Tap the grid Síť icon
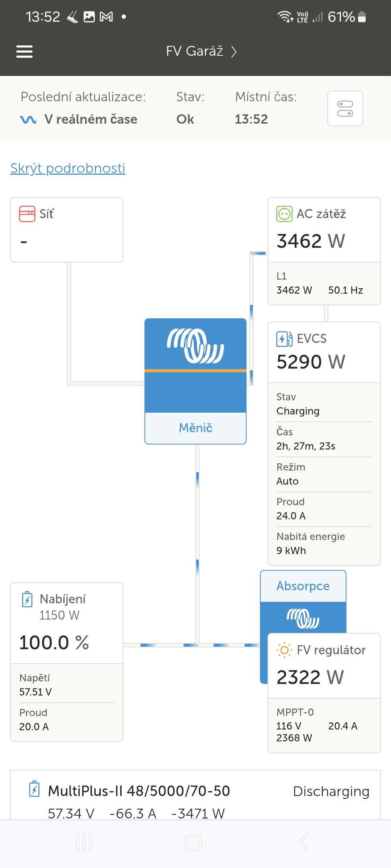The width and height of the screenshot is (391, 868). coord(27,214)
